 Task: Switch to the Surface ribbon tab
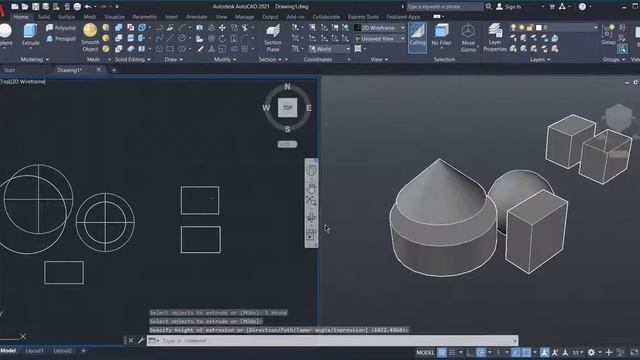(66, 17)
